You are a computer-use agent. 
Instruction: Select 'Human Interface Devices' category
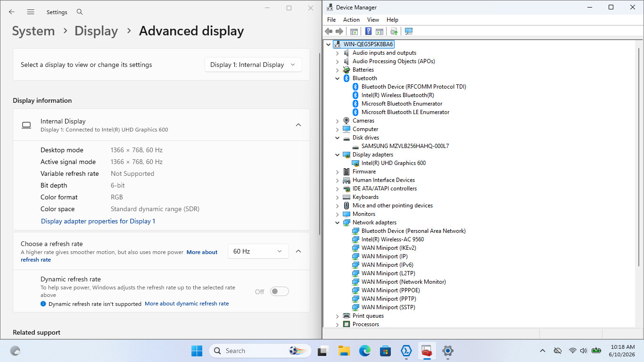point(384,180)
